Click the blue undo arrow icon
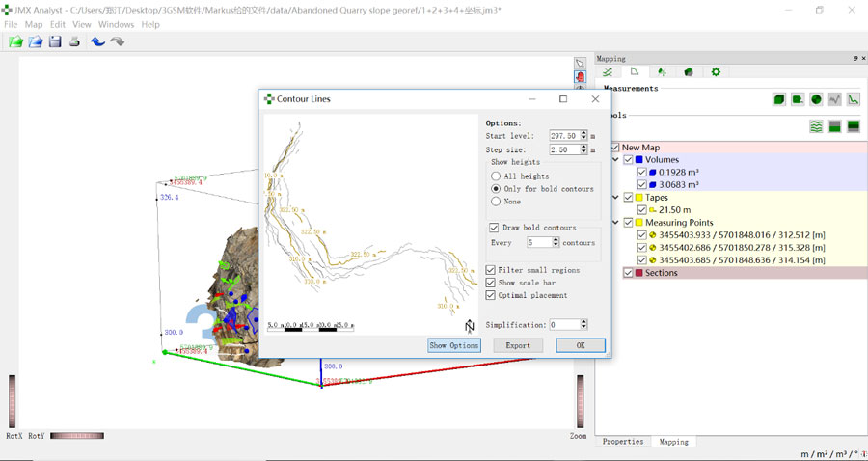Image resolution: width=868 pixels, height=461 pixels. click(x=97, y=41)
